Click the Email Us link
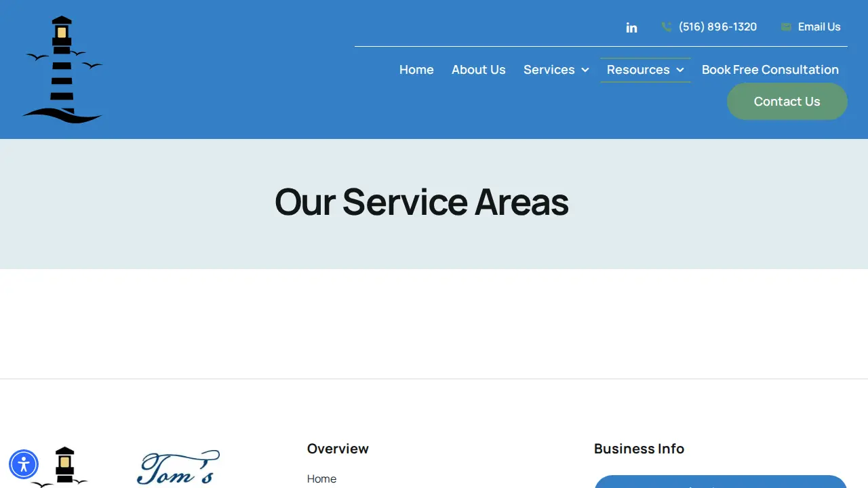The width and height of the screenshot is (868, 488). point(819,27)
